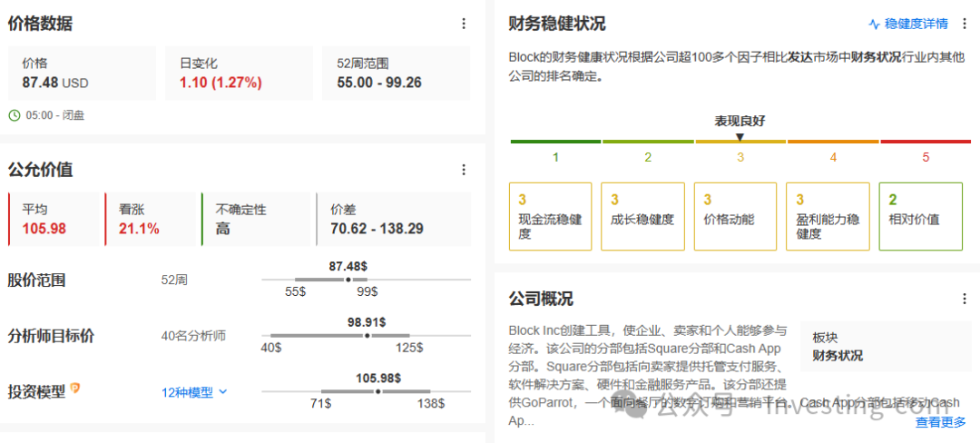980x443 pixels.
Task: Select the 相对价值 score card
Action: 920,217
